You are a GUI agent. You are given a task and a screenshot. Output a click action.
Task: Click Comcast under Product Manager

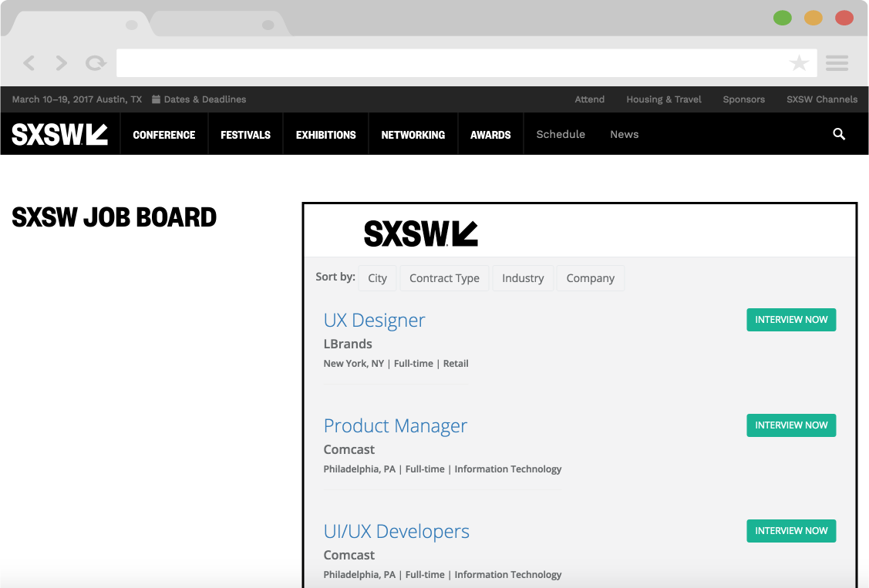pos(349,449)
